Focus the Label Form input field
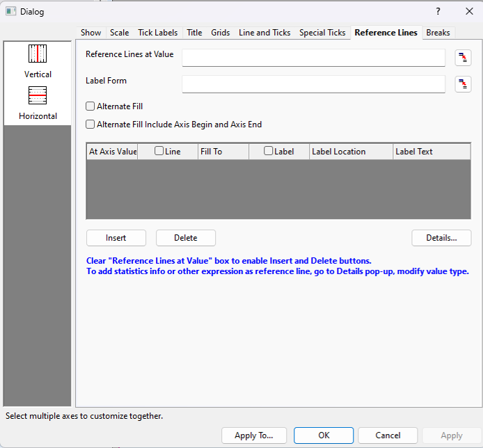This screenshot has height=448, width=483. click(x=314, y=84)
